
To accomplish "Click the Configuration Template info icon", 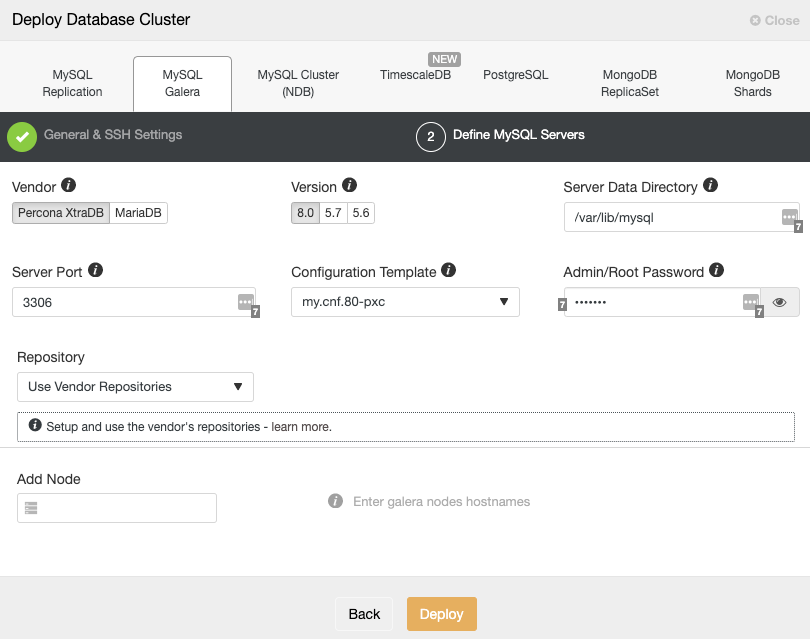I will [448, 270].
